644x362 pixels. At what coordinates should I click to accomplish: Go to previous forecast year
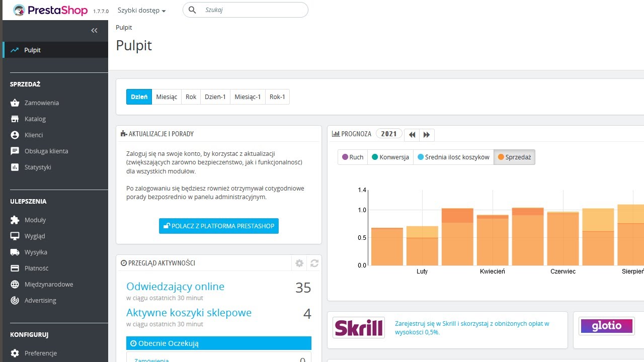(x=412, y=135)
